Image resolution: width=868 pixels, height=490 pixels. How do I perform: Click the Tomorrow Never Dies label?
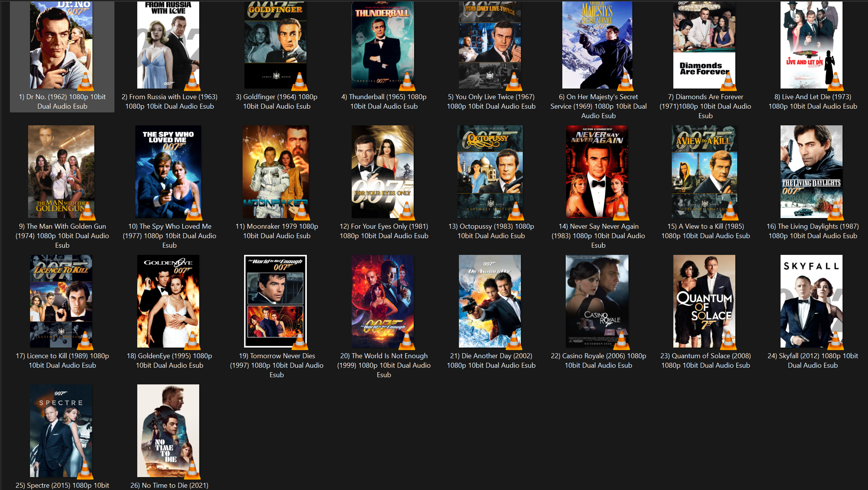276,365
